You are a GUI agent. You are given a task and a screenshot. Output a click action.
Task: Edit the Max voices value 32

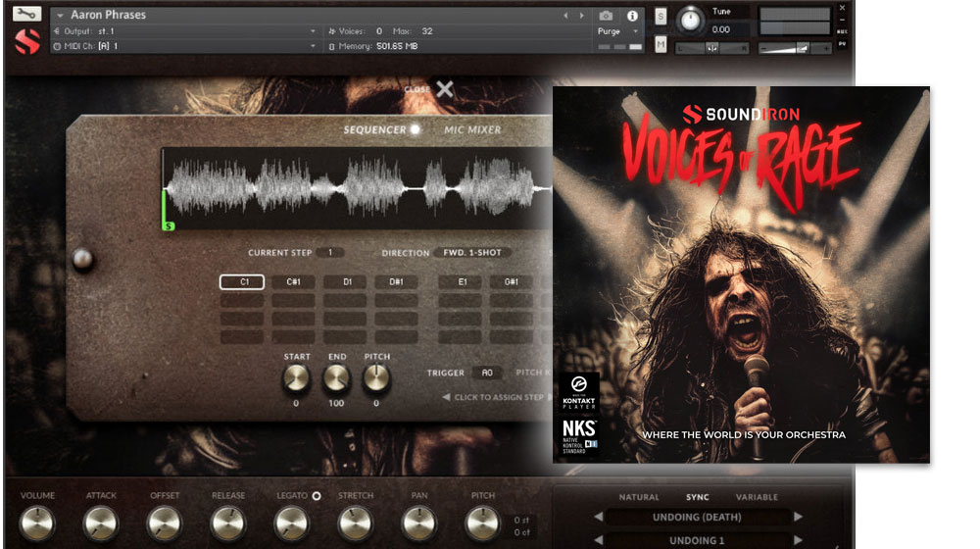pos(427,31)
